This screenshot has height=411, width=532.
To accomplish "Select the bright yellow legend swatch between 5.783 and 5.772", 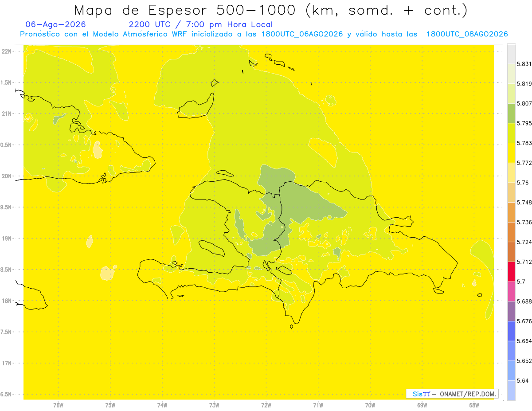I will tap(511, 153).
